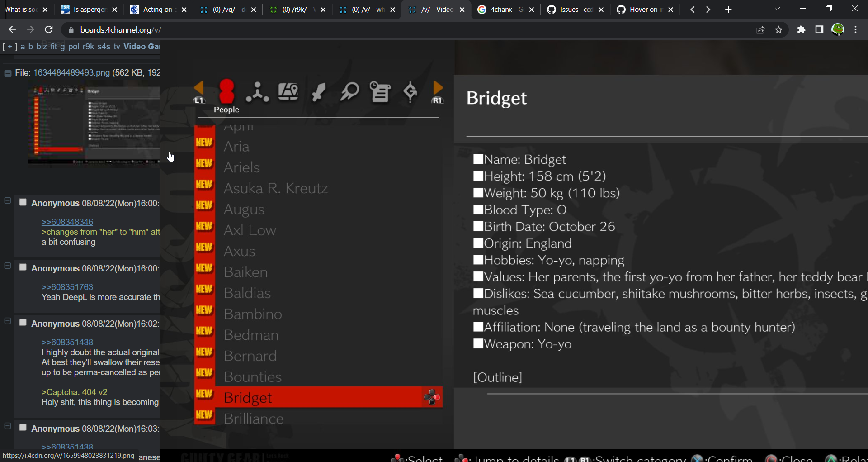Follow quote link >>608351763

click(x=67, y=287)
